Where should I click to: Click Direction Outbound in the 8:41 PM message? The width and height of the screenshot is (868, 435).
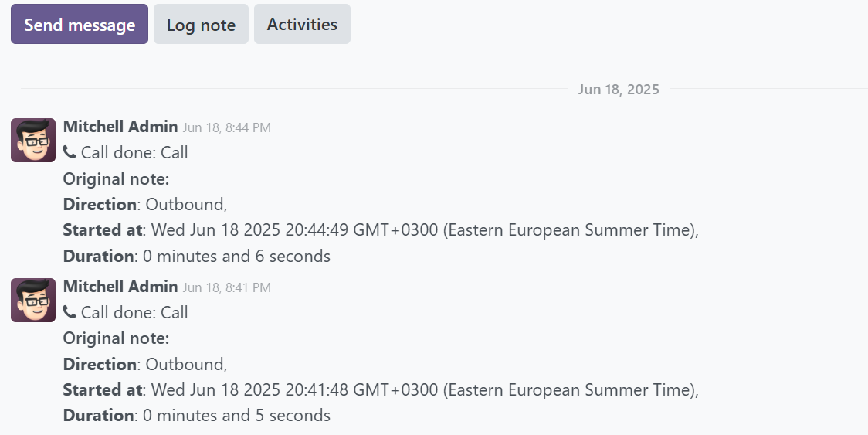144,364
